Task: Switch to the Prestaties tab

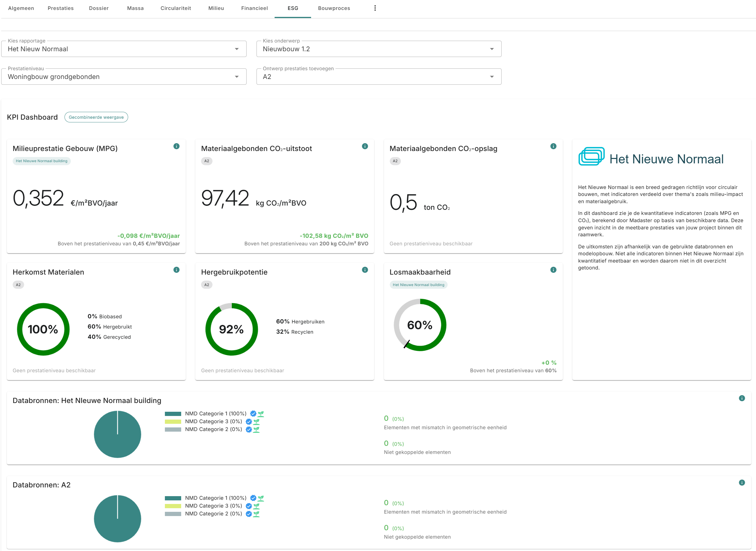Action: 61,8
